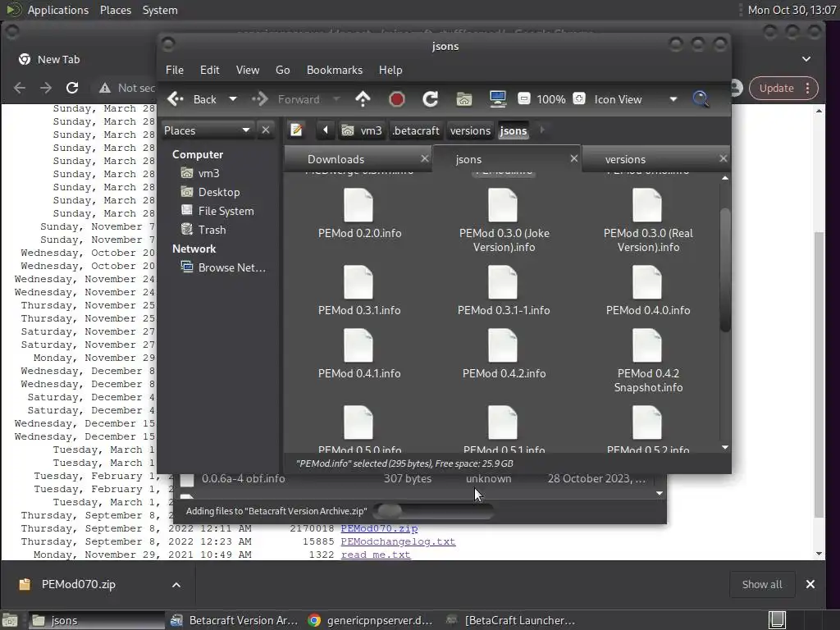
Task: Close the versions tab
Action: pos(723,158)
